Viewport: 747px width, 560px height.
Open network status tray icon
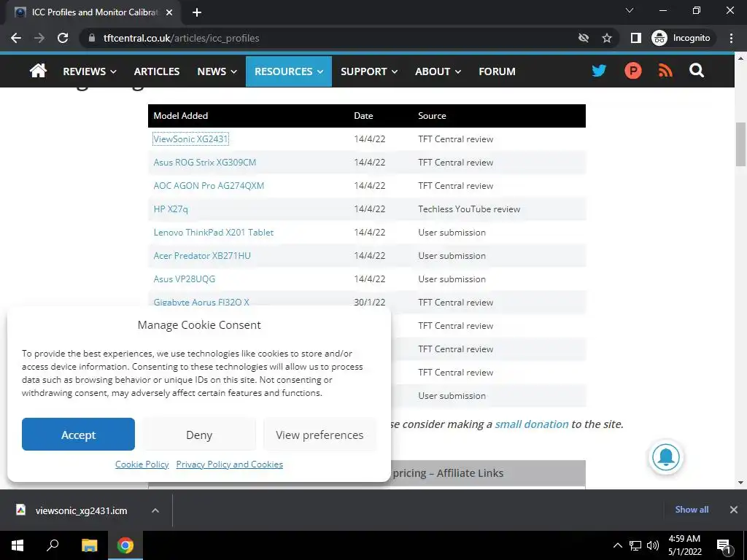click(635, 545)
